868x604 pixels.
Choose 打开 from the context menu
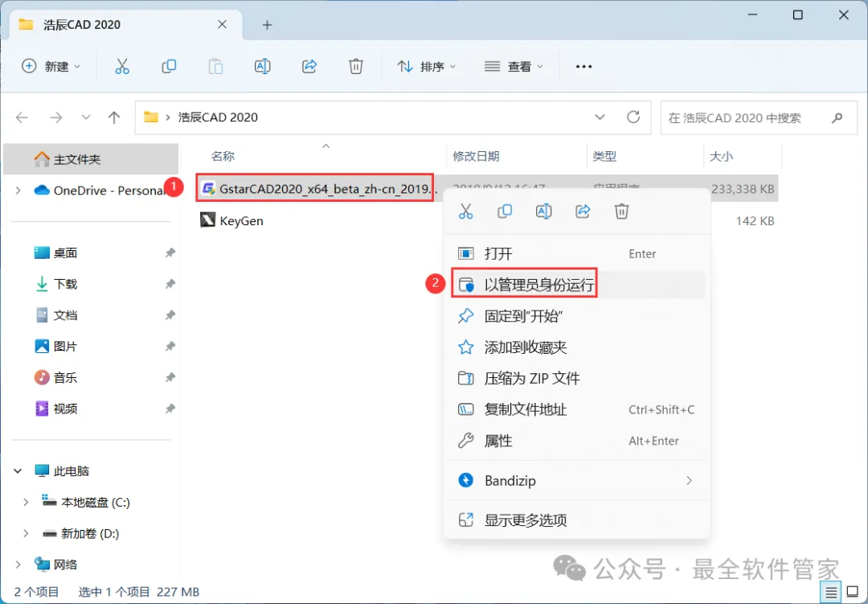576,254
